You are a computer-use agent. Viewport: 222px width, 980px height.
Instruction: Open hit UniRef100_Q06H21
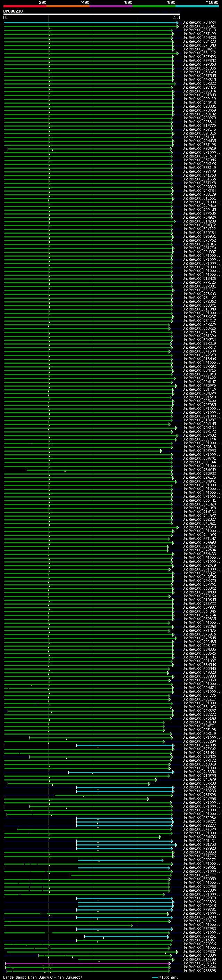199,26
